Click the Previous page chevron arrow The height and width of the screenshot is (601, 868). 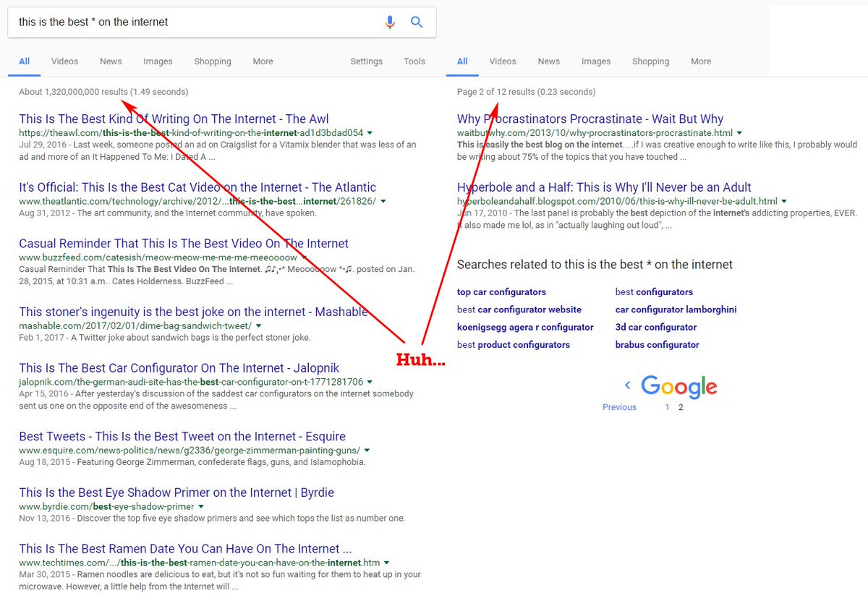628,385
